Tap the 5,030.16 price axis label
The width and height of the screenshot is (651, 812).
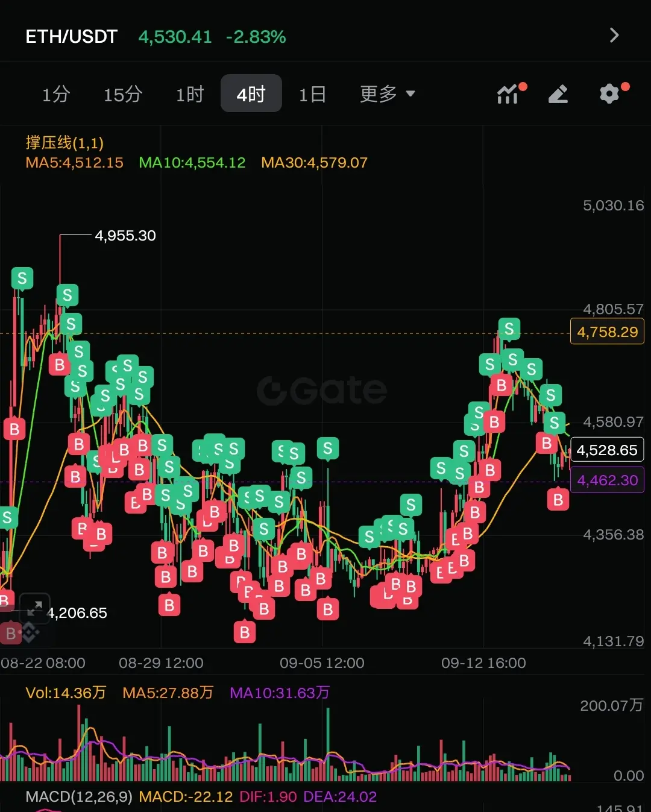(613, 206)
